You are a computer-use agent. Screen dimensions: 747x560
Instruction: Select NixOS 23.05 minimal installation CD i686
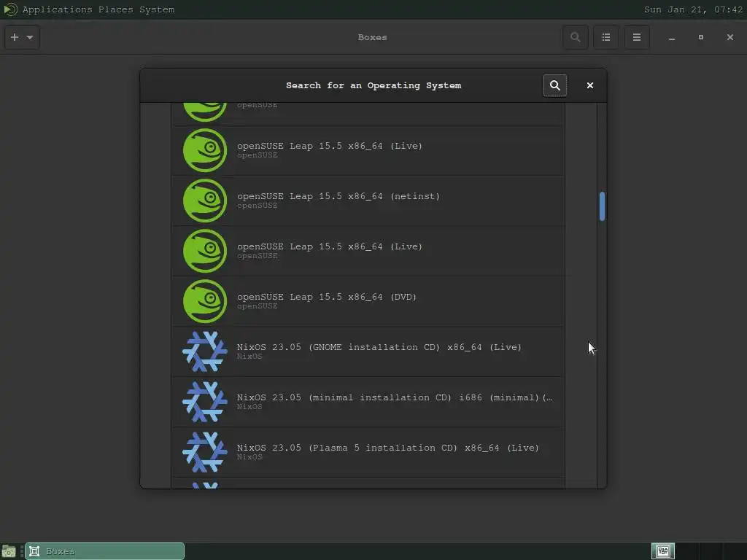tap(368, 402)
